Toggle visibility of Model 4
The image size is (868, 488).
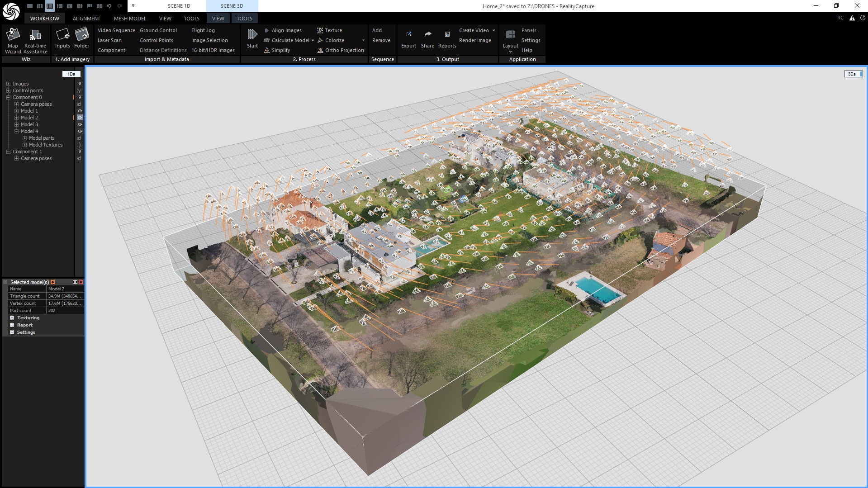click(80, 131)
